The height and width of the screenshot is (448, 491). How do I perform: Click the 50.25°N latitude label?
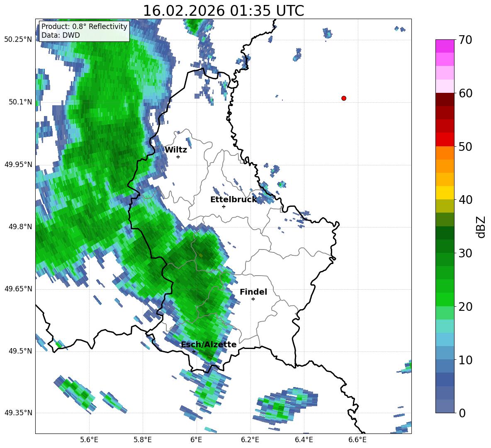pyautogui.click(x=18, y=40)
